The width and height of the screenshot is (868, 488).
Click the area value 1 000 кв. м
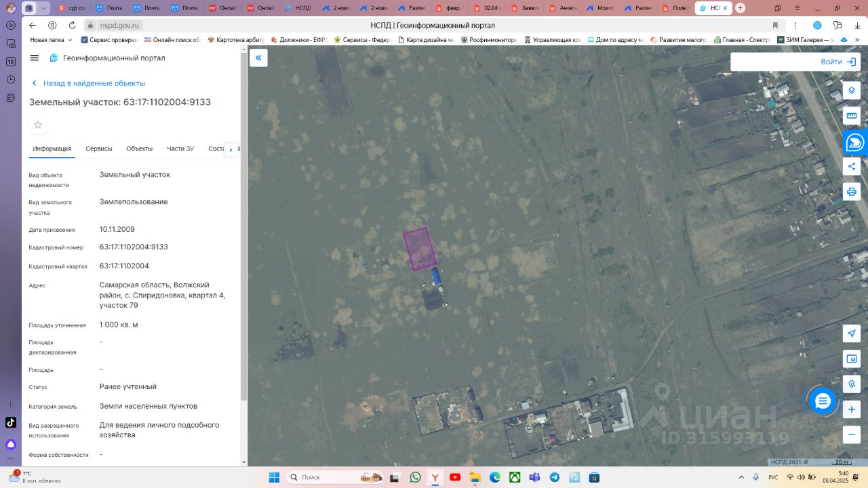pyautogui.click(x=119, y=325)
